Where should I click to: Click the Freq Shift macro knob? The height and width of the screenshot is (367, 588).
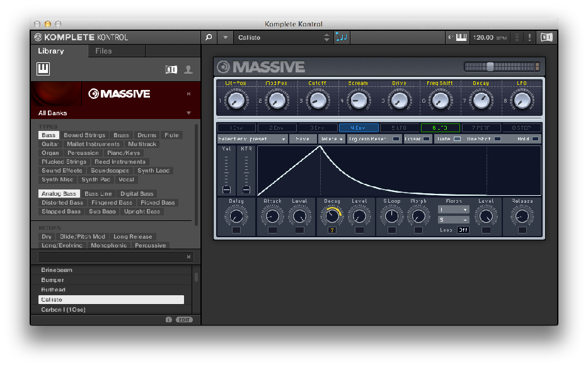click(441, 100)
